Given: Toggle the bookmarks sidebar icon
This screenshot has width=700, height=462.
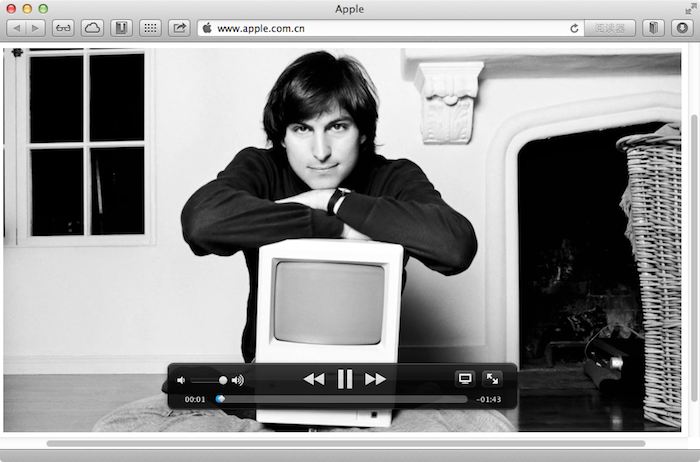Looking at the screenshot, I should point(654,29).
